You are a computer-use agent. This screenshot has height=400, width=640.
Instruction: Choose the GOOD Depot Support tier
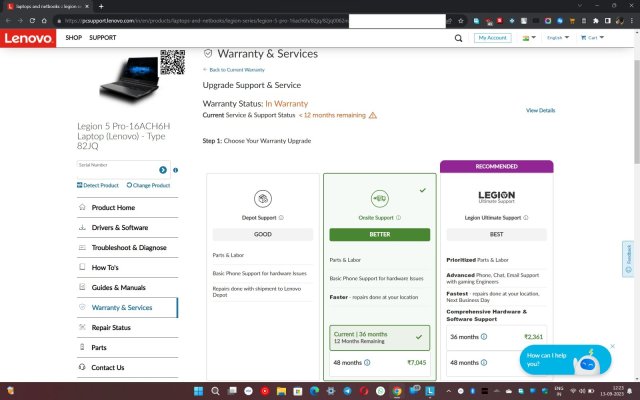262,234
